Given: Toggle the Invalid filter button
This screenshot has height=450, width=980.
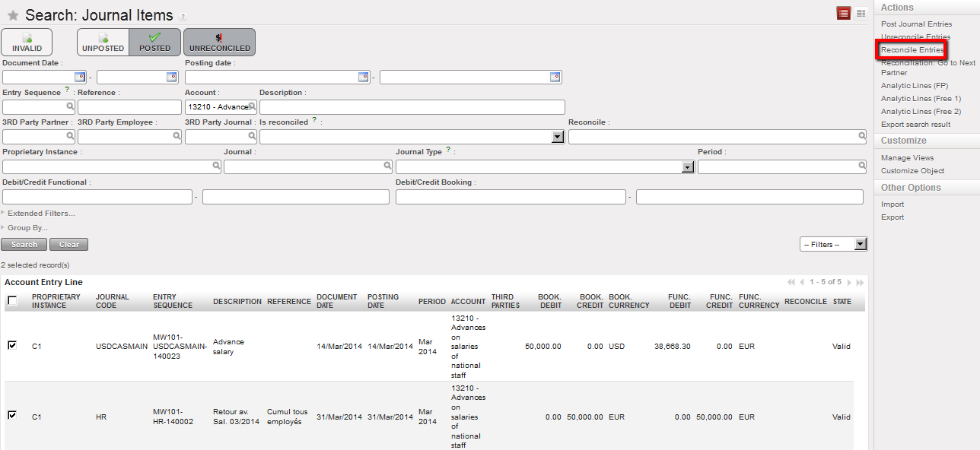Looking at the screenshot, I should (x=27, y=42).
